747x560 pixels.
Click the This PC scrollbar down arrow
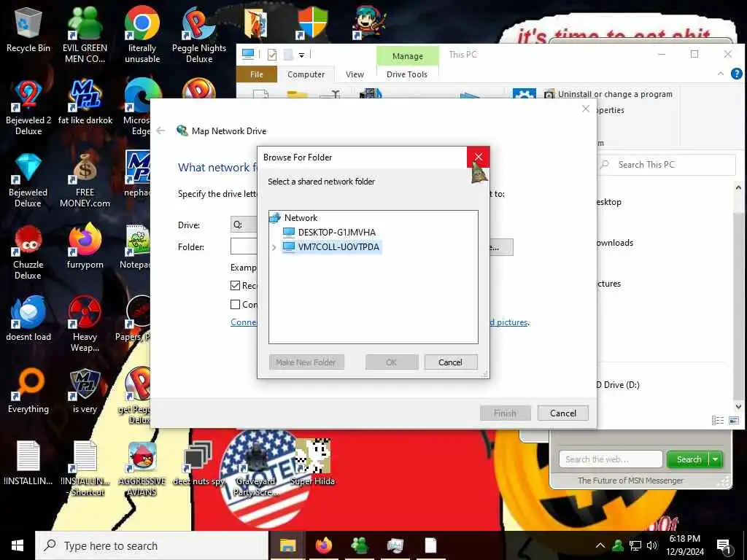click(x=738, y=406)
